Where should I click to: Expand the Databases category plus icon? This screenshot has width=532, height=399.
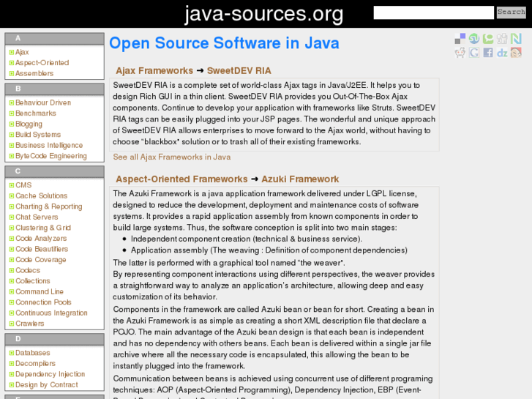pyautogui.click(x=12, y=353)
